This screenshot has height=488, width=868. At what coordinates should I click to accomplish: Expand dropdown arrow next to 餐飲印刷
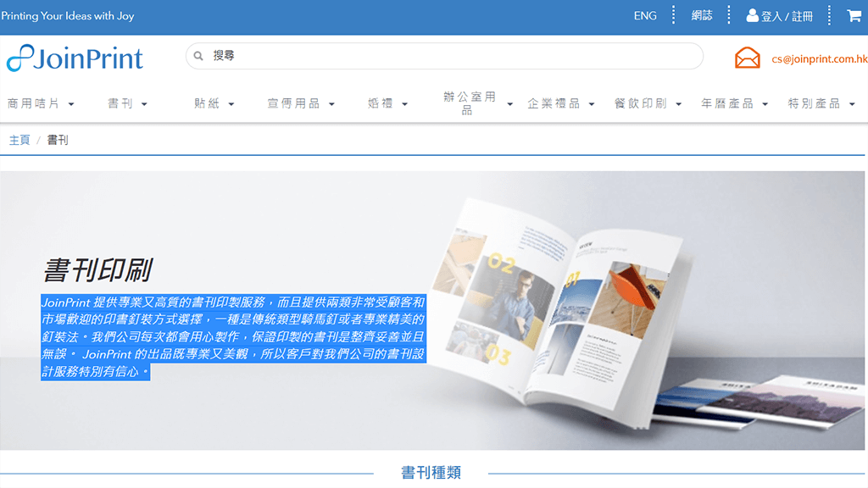tap(679, 104)
